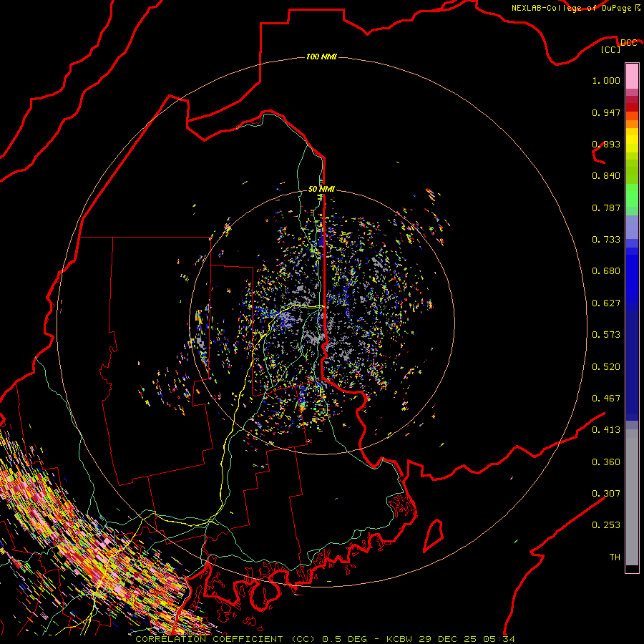Pick the periwinkle light-blue color bar segment

coord(632,227)
